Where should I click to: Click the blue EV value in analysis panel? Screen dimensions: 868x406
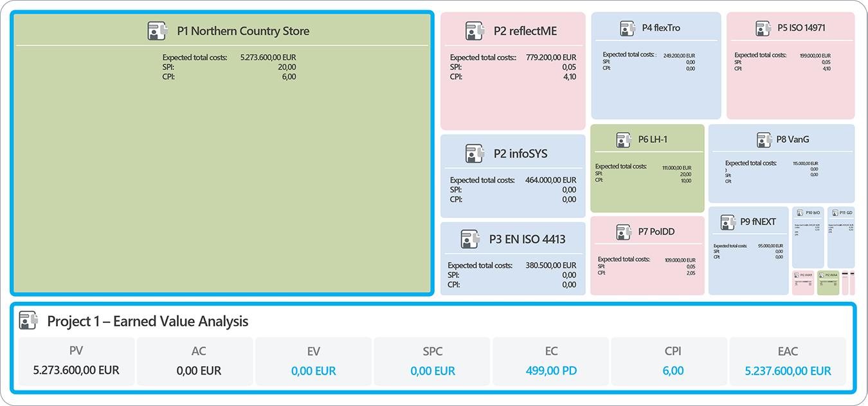[x=314, y=371]
